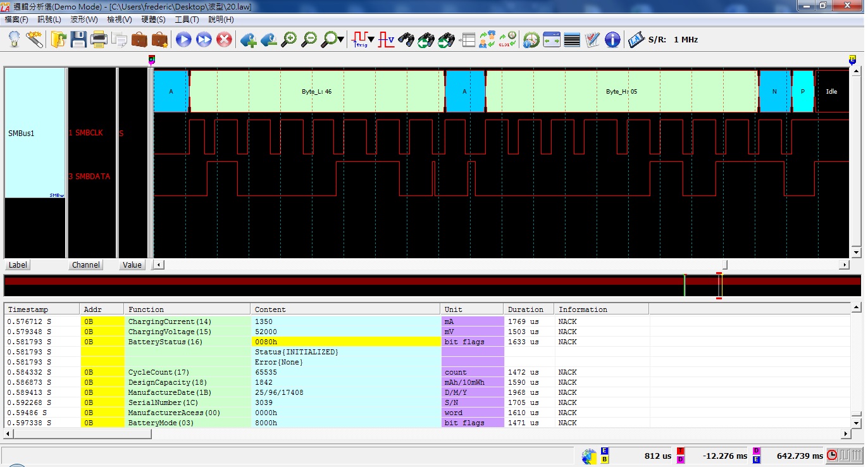The image size is (868, 467).
Task: Click the people with green arrows icon
Action: coord(487,40)
